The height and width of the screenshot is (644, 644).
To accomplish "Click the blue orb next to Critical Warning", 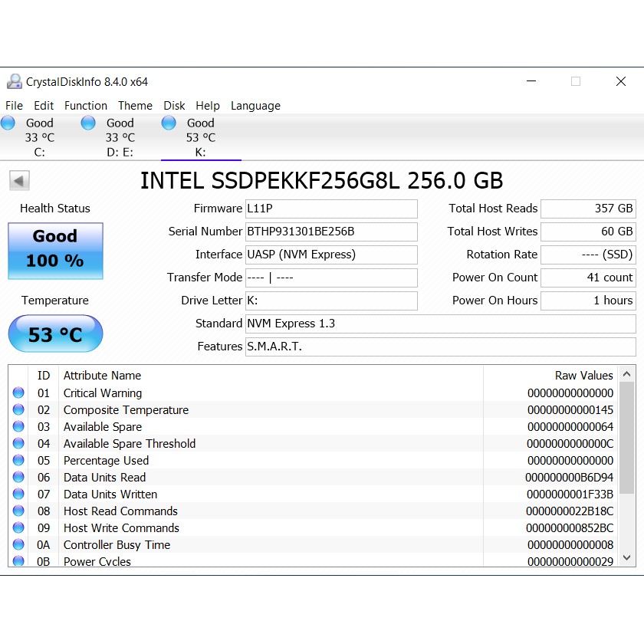I will [x=18, y=393].
